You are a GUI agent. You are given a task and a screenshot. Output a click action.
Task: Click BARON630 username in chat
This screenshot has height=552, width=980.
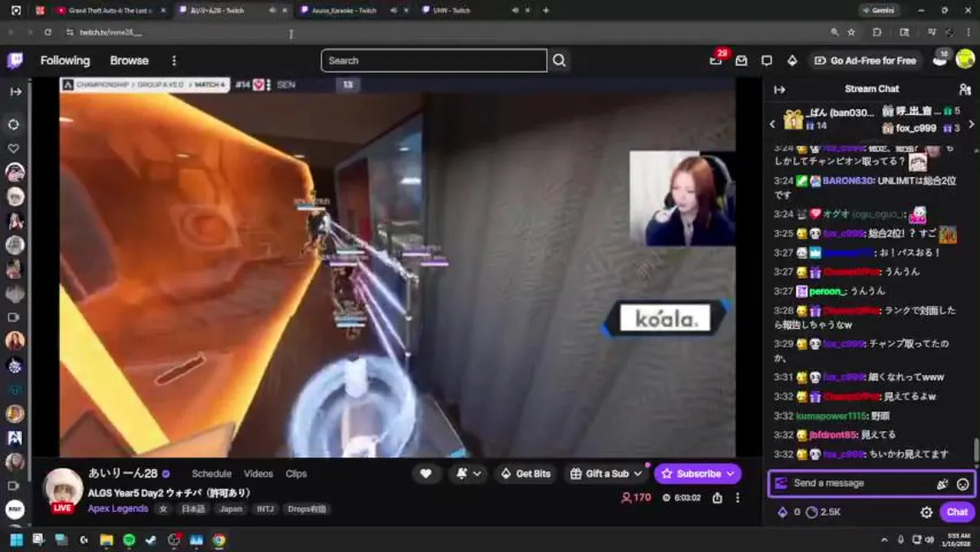tap(847, 181)
